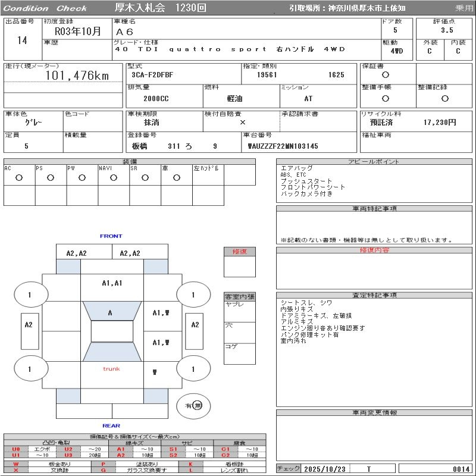This screenshot has width=476, height=476.
Task: Select the hood panel marked A1,A1
Action: [112, 283]
